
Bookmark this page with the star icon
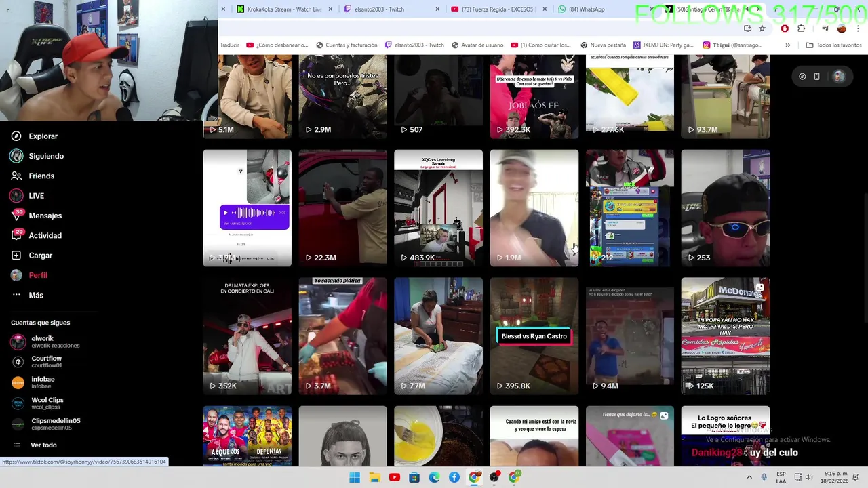click(x=762, y=28)
